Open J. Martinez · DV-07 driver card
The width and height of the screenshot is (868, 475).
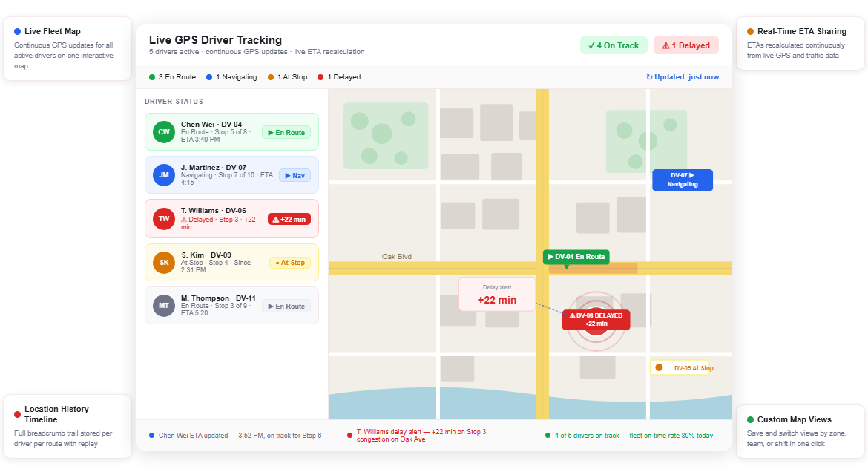[x=231, y=175]
